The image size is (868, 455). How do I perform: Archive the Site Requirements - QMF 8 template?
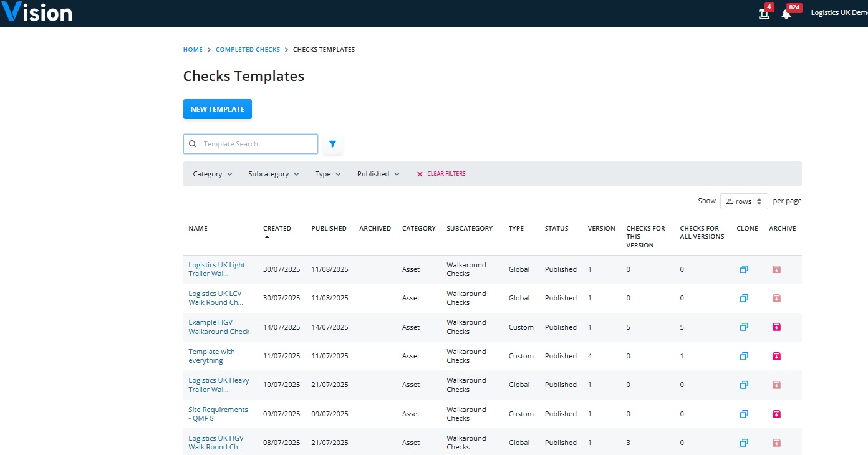point(776,414)
